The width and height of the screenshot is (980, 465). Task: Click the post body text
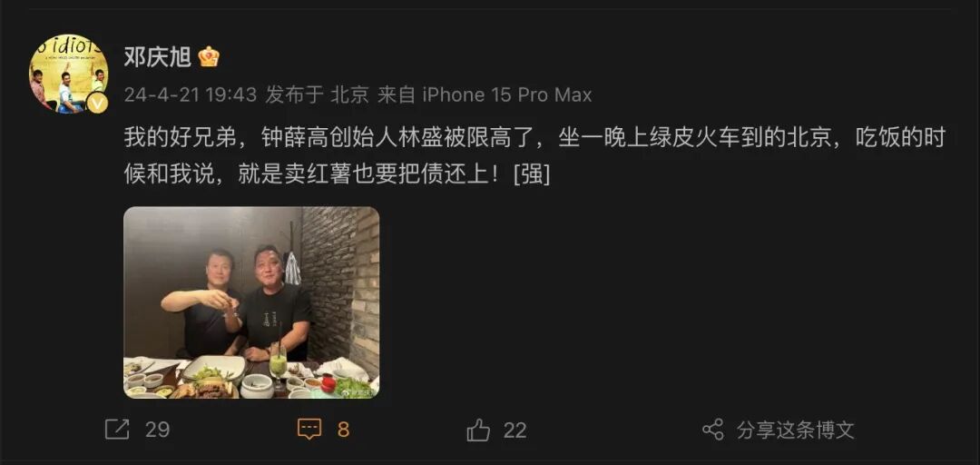(x=534, y=156)
